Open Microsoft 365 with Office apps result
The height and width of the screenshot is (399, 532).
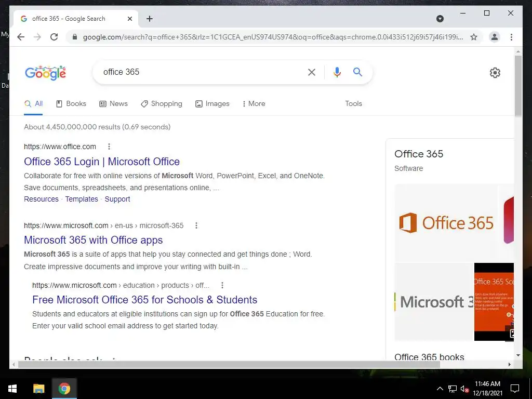[x=94, y=240]
